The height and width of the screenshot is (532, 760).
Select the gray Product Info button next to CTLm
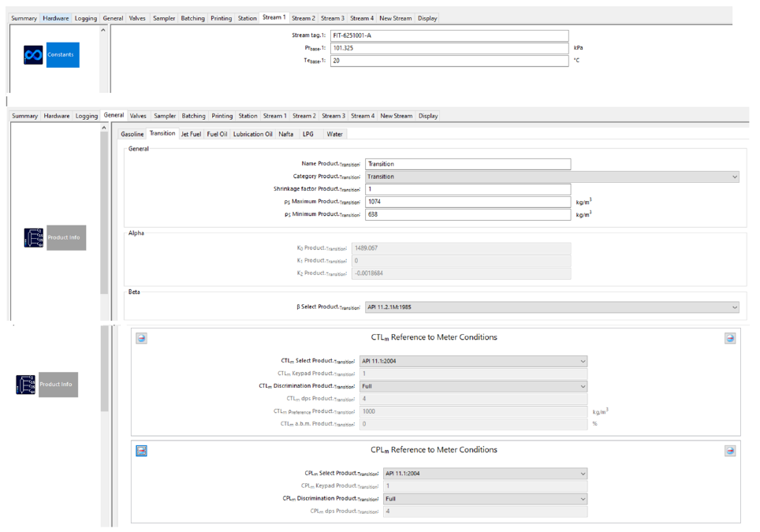[58, 385]
